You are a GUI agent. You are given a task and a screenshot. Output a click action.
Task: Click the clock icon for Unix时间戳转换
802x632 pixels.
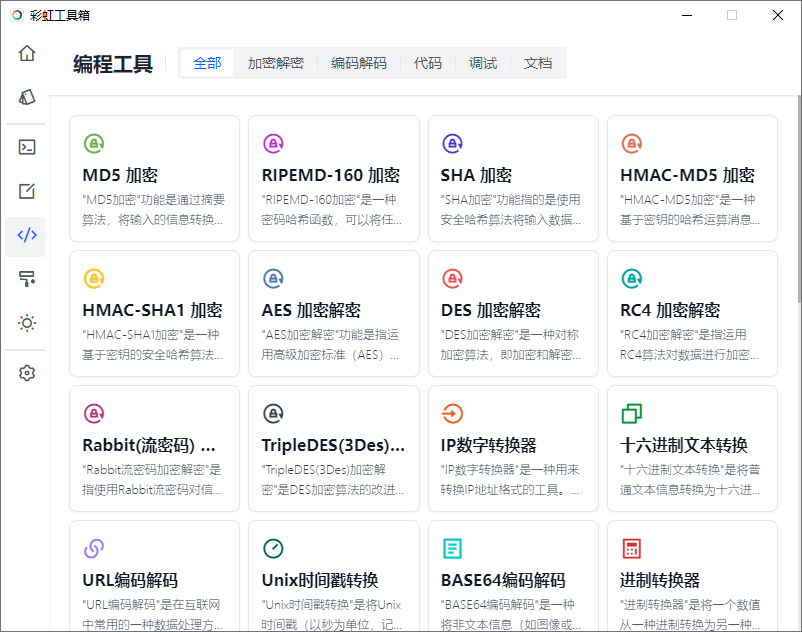click(273, 549)
